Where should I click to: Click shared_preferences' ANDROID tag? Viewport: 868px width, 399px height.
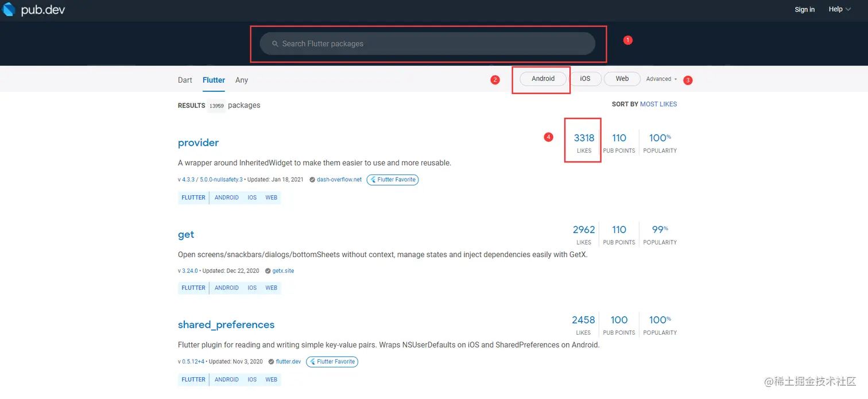[x=227, y=379]
